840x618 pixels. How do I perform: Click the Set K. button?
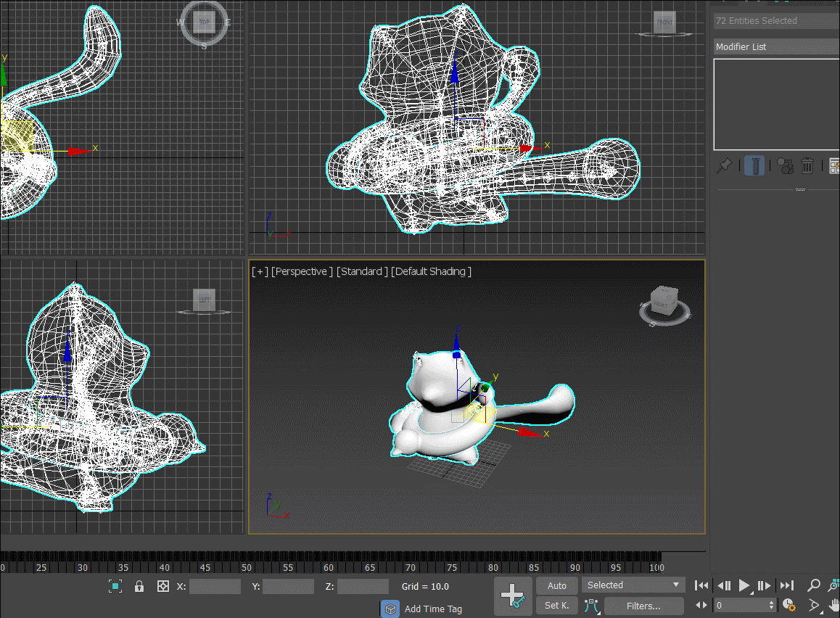556,606
